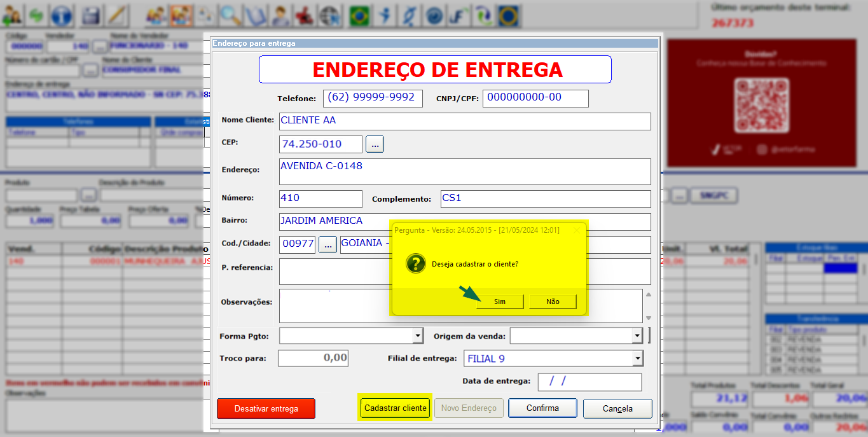Click the Cadastrar cliente button
Image resolution: width=868 pixels, height=437 pixels.
pos(395,408)
